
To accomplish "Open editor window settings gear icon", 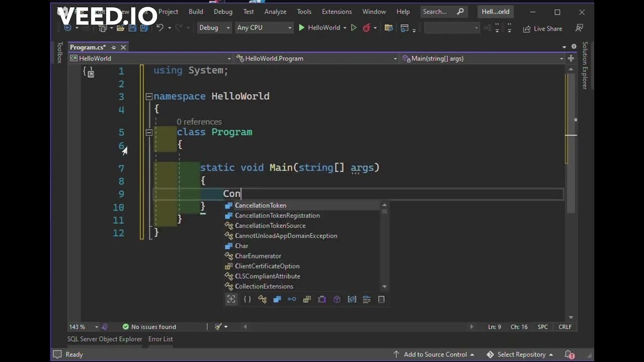I will point(574,47).
